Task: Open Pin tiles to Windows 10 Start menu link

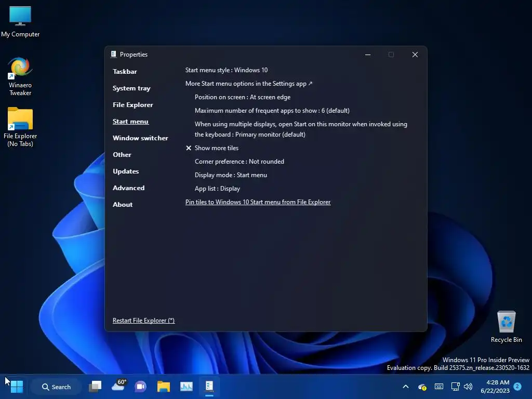Action: click(x=258, y=202)
